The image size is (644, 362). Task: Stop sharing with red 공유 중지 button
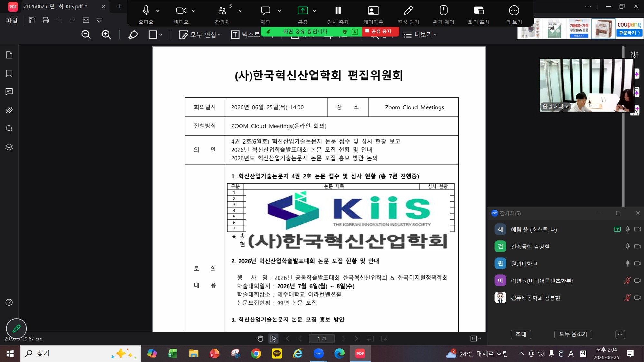[380, 31]
